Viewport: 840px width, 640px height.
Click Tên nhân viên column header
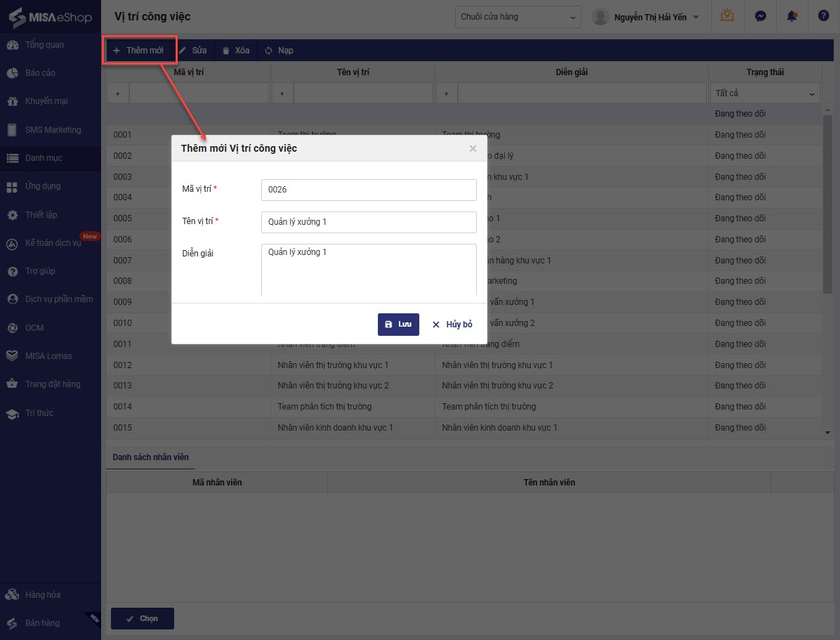(549, 483)
